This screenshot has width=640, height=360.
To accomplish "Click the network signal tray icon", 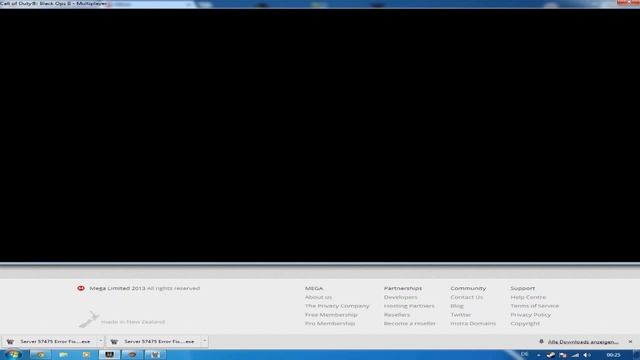I will tap(575, 355).
